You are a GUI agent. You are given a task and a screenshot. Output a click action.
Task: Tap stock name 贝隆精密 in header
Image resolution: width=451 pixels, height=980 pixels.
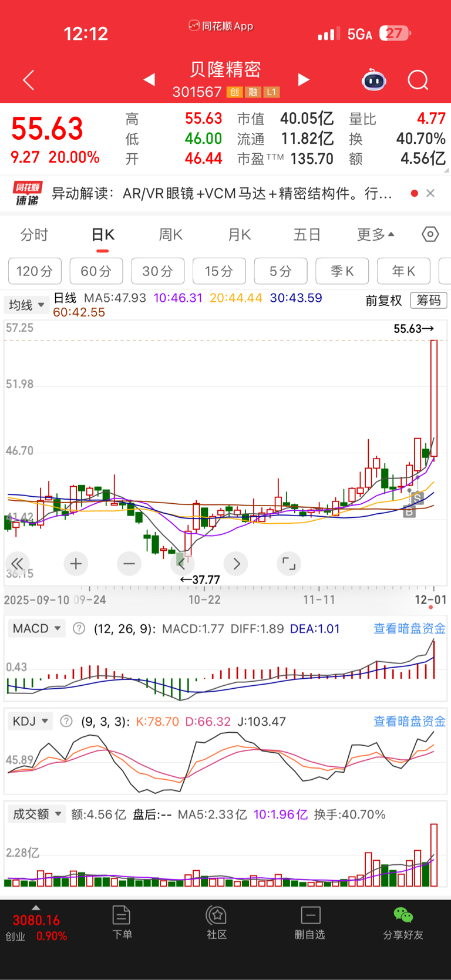225,69
